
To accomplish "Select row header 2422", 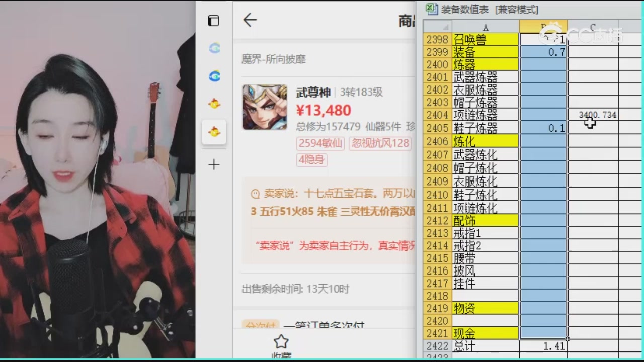I will click(x=438, y=346).
